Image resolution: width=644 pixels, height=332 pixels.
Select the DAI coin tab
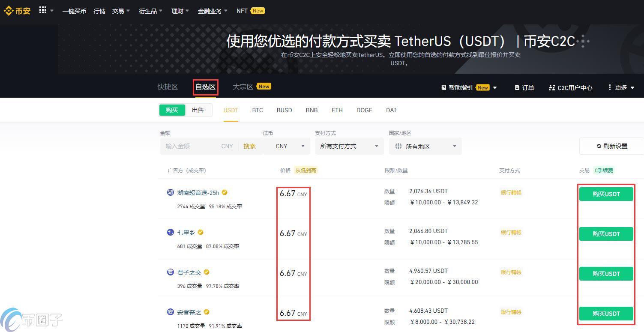[391, 110]
